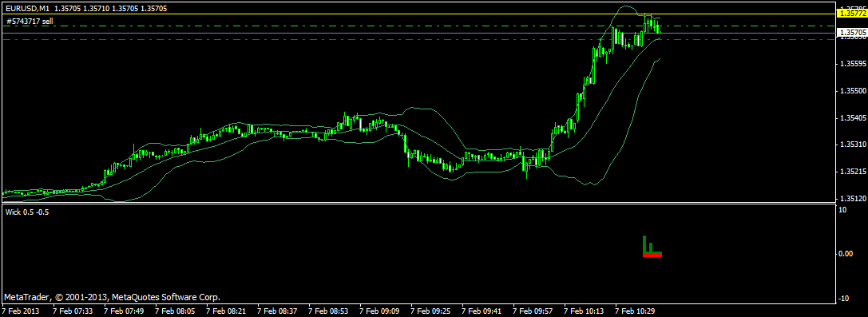Click the 7 Feb 08:53 time label
Viewport: 868px width, 317px height.
click(x=328, y=311)
